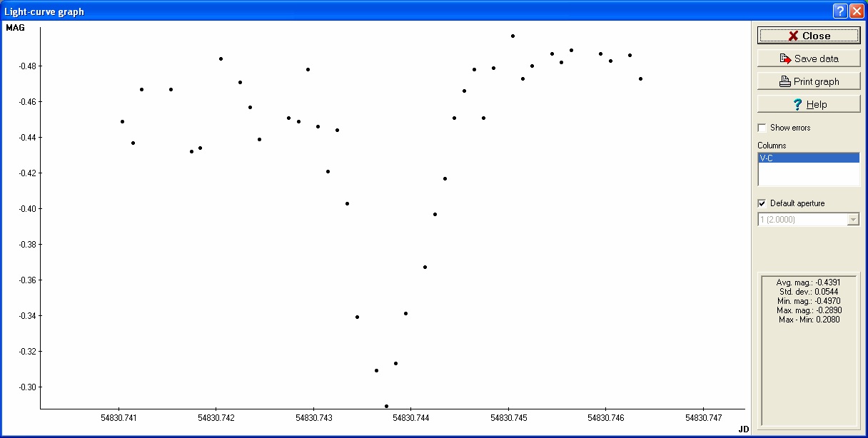Click the Save data disk icon
Screen dimensions: 868x438
click(785, 58)
